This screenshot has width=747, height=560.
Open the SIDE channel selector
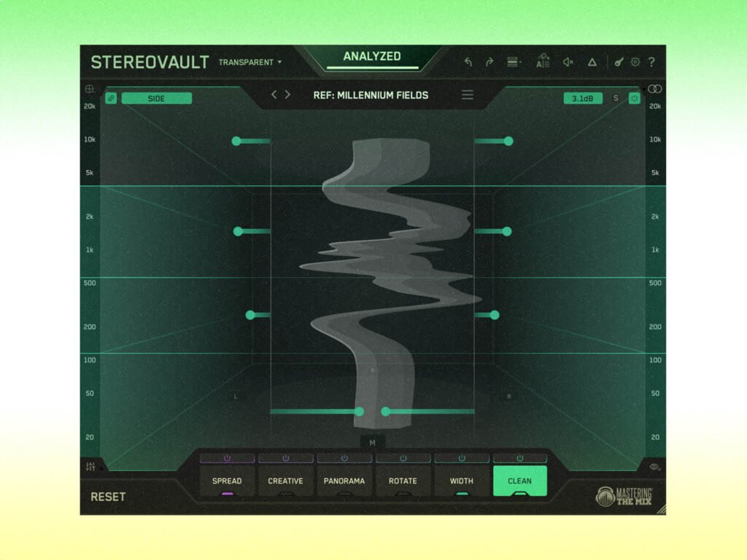point(156,98)
